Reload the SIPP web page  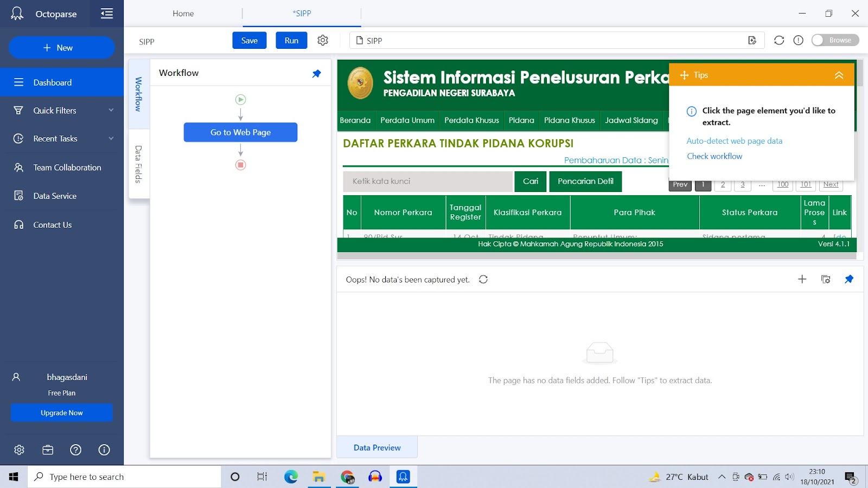779,40
